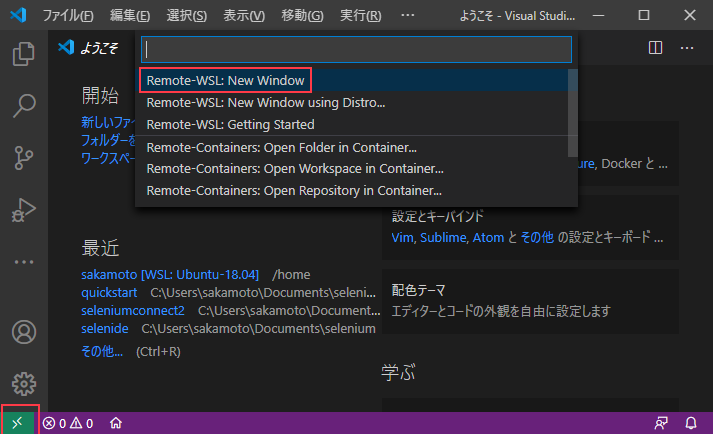Click the ワークスペース start link
Viewport: 713px width, 434px height.
click(108, 158)
